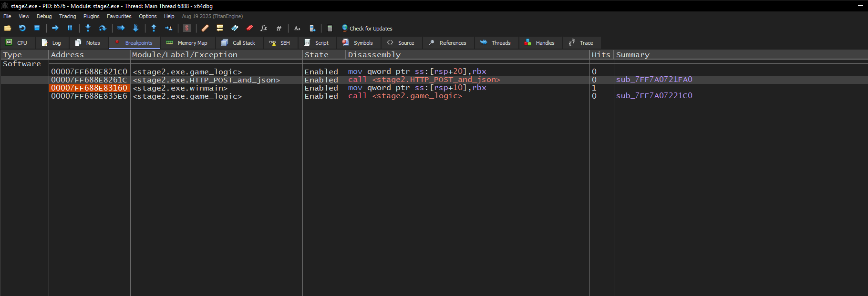This screenshot has width=868, height=296.
Task: Open the Call Stack tab
Action: pyautogui.click(x=239, y=43)
